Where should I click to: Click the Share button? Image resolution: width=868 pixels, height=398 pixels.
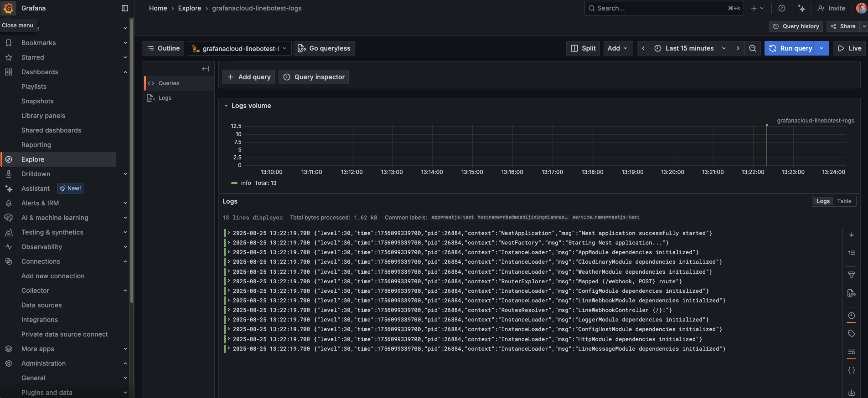click(843, 26)
